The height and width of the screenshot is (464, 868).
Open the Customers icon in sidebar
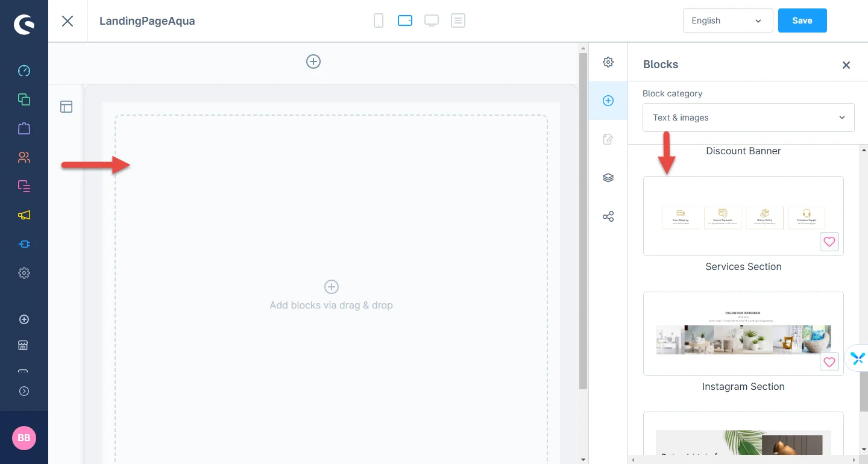tap(24, 157)
